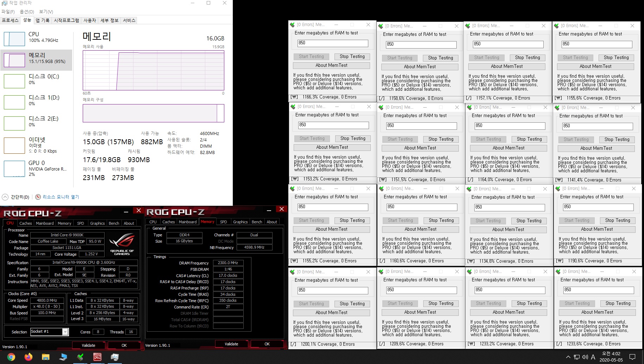Screen dimensions: 644x364
Task: Open MemTest from the taskbar
Action: pyautogui.click(x=80, y=357)
